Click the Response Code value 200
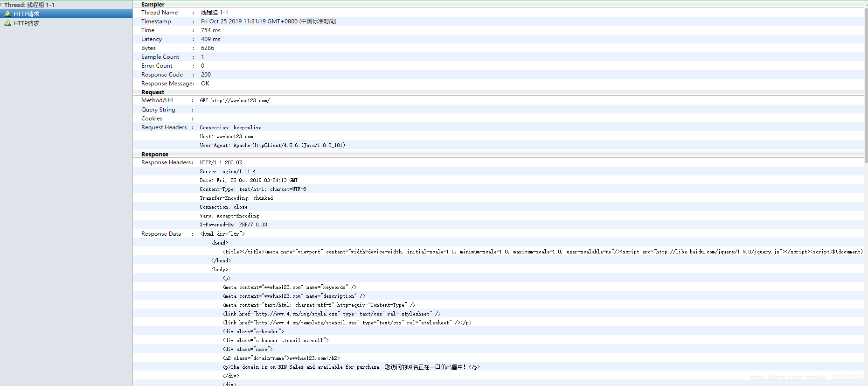The image size is (868, 386). (x=206, y=75)
